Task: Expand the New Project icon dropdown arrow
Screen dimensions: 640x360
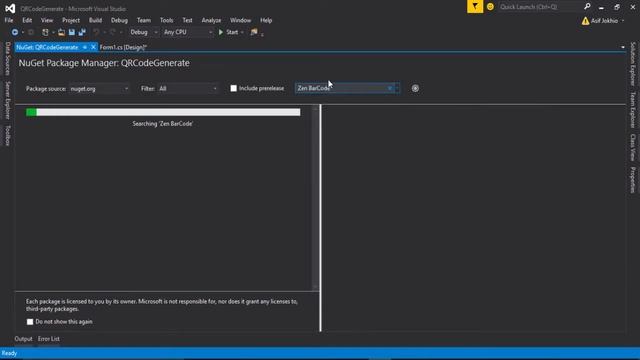Action: [x=53, y=32]
